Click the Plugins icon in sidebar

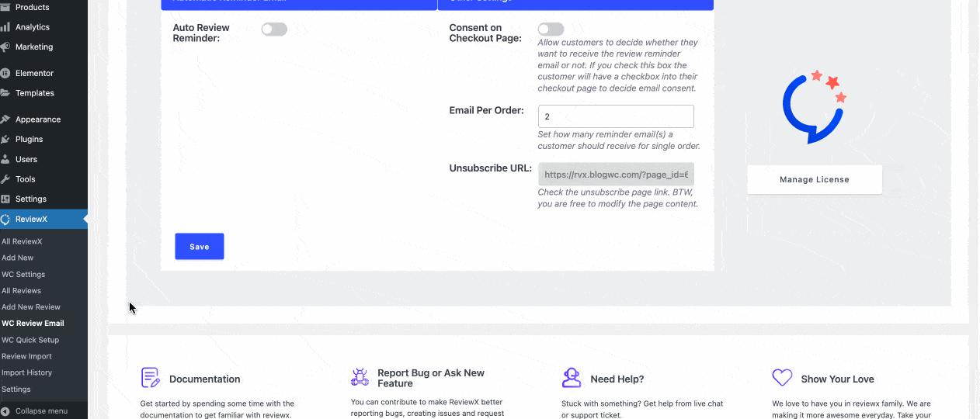(x=5, y=139)
